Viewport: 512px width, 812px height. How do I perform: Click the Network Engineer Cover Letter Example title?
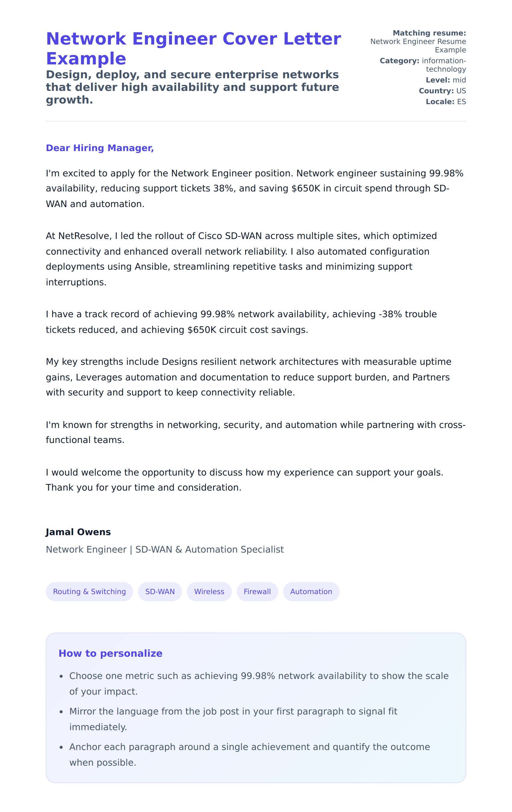193,48
